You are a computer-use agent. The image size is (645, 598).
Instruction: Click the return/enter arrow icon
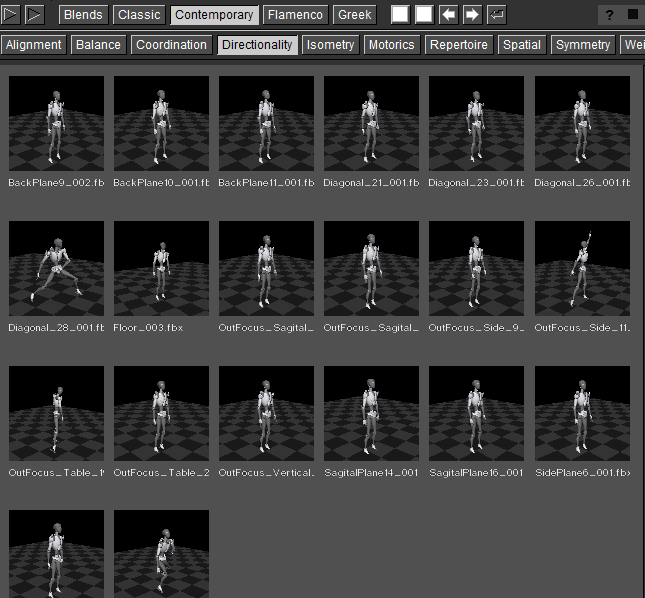[497, 15]
